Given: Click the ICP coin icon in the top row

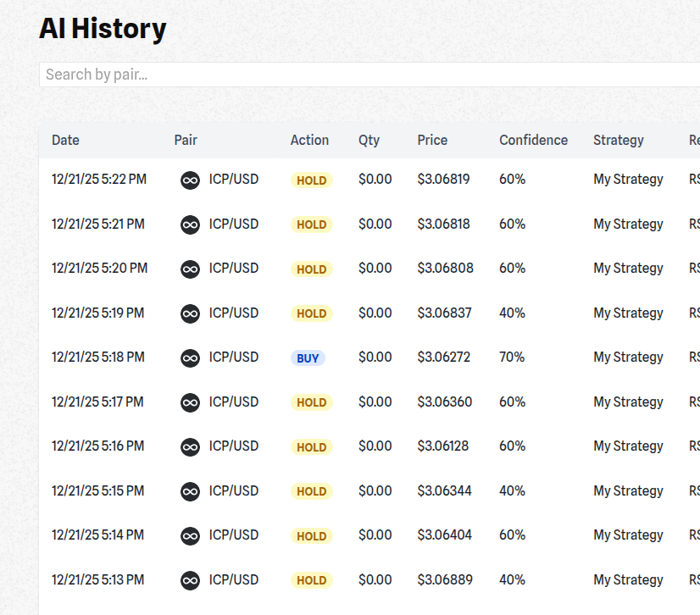Looking at the screenshot, I should click(190, 180).
